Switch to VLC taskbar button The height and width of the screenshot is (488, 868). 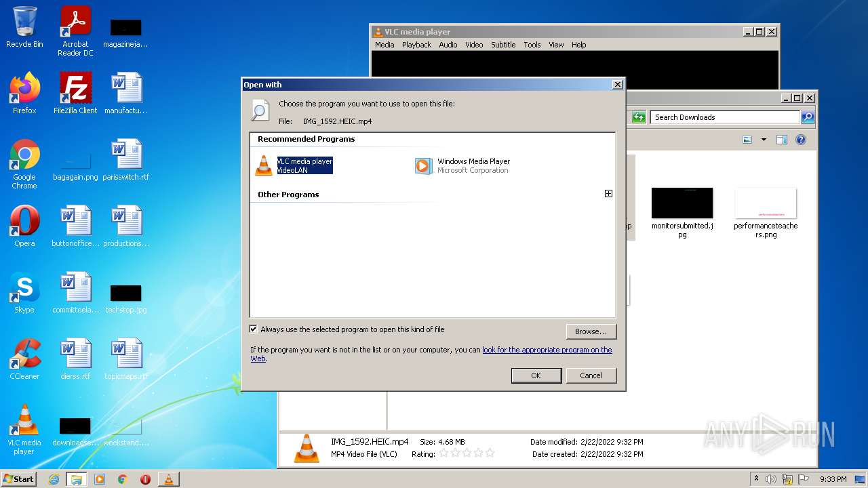tap(168, 479)
